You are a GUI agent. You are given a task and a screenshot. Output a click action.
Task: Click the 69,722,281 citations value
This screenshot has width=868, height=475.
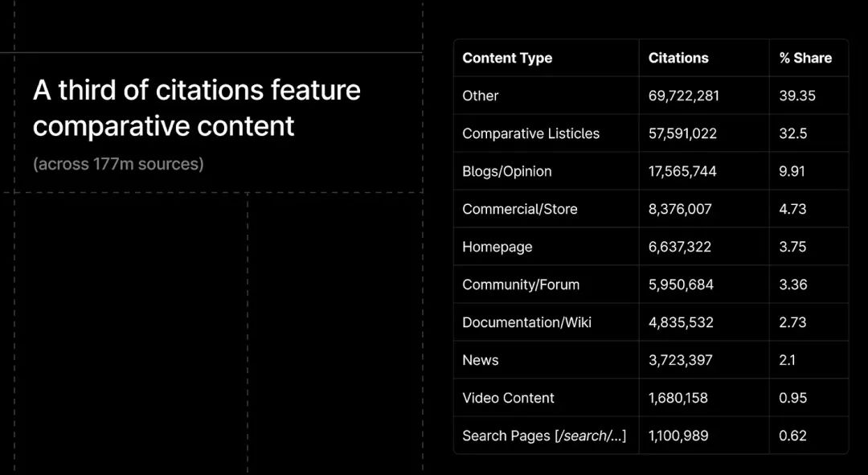point(684,96)
